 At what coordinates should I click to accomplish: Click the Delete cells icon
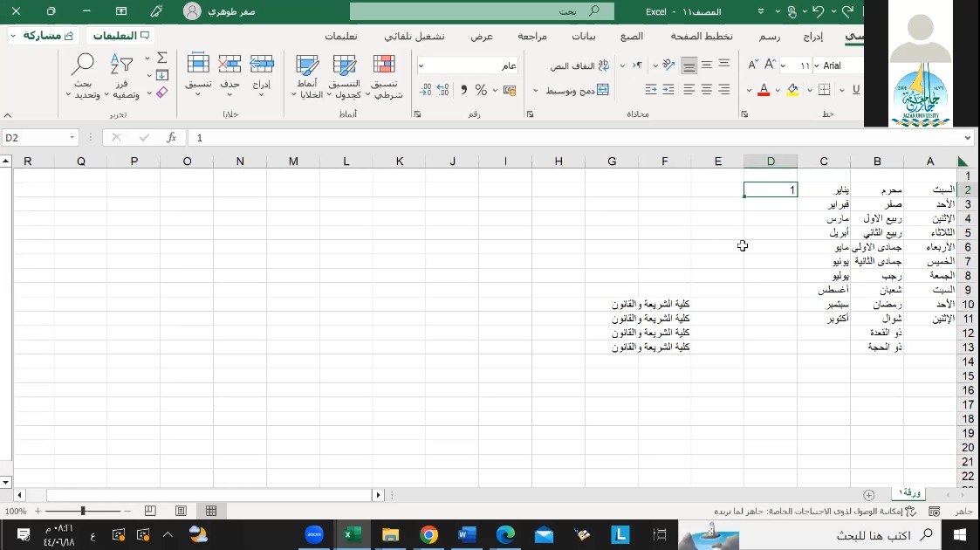point(230,65)
